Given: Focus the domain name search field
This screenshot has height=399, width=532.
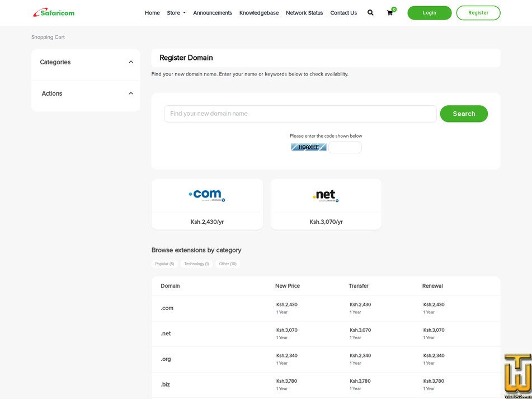Looking at the screenshot, I should click(x=300, y=114).
